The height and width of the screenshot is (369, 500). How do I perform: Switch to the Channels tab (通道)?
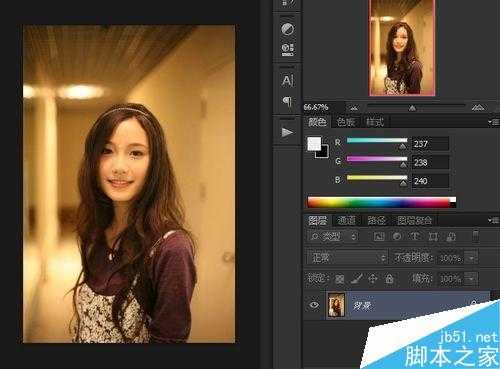[x=347, y=220]
